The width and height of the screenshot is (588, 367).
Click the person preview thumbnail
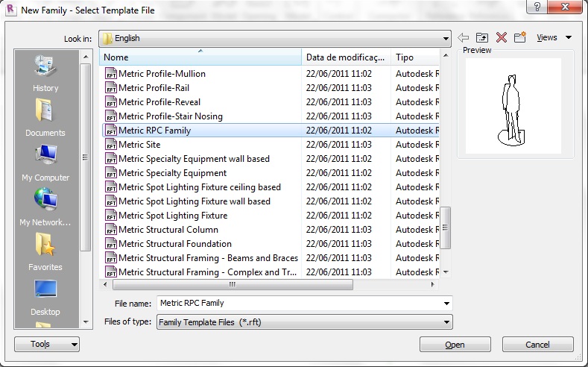[x=513, y=106]
